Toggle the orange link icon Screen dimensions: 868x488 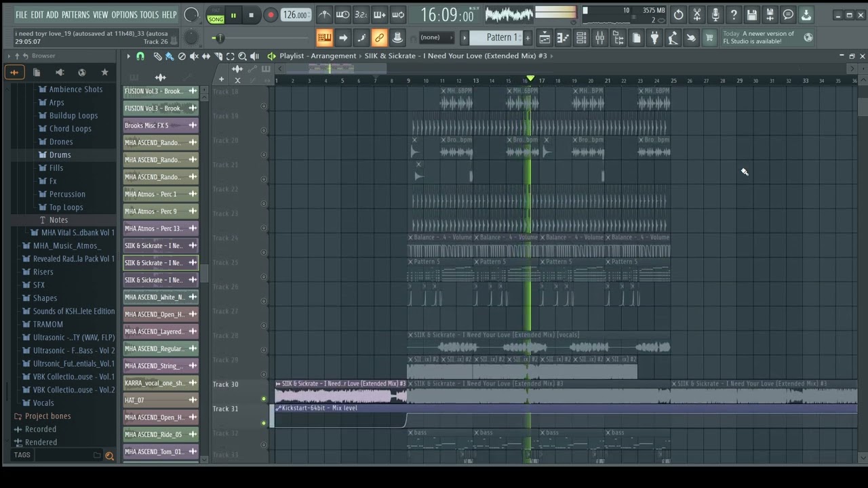tap(380, 38)
